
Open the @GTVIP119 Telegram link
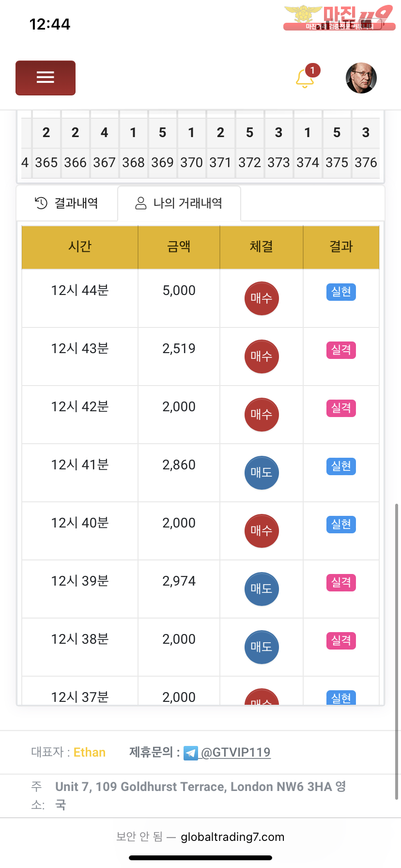235,752
